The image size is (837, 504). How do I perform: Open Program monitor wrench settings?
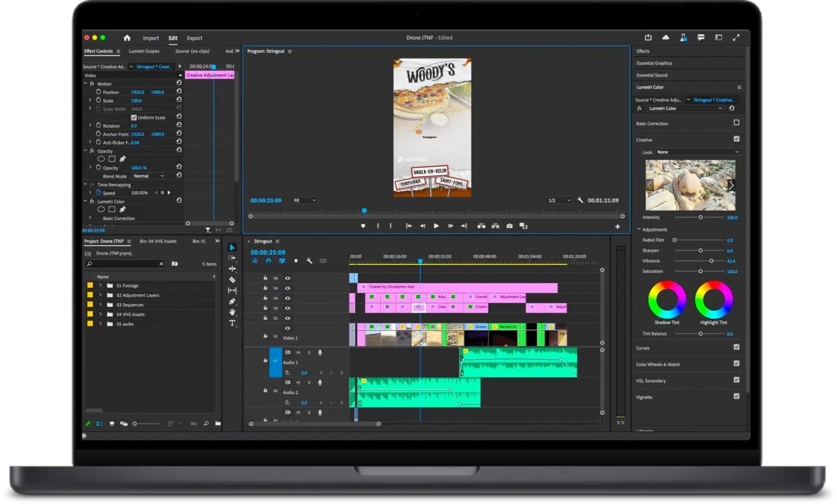[x=580, y=200]
